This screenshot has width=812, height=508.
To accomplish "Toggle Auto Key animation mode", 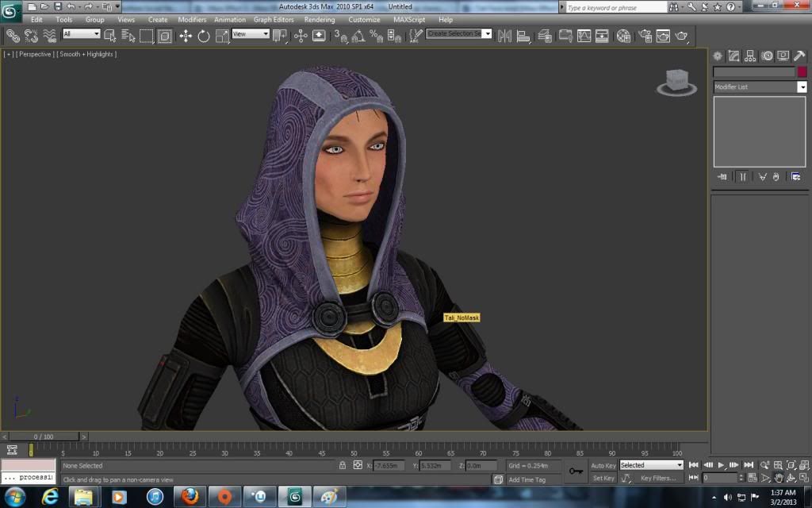I will (603, 465).
